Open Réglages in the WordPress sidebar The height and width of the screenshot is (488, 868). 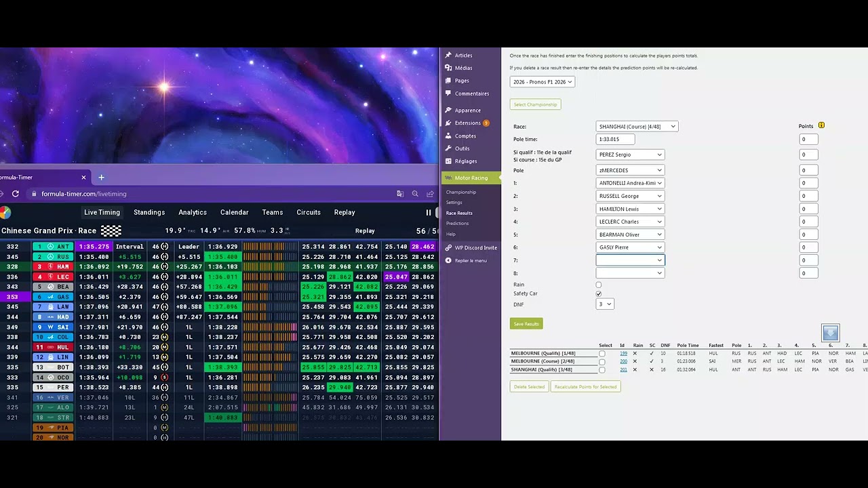click(x=466, y=161)
